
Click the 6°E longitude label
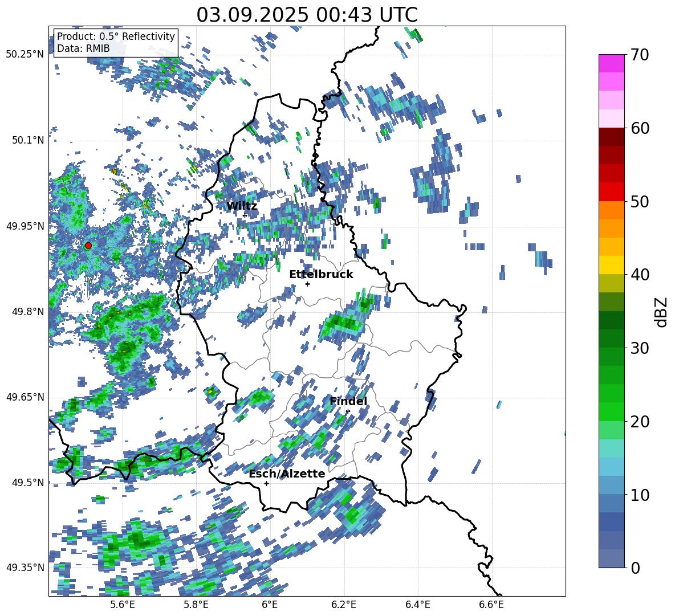(270, 605)
